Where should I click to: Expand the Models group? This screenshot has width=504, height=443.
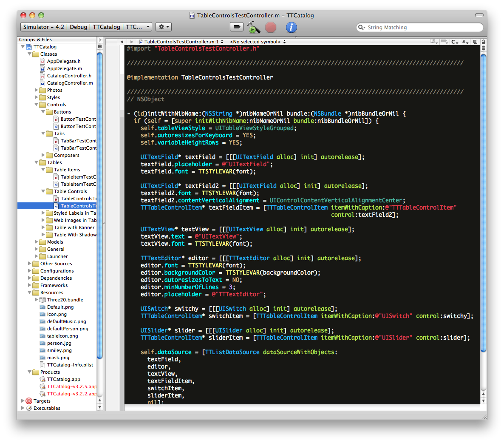point(36,242)
